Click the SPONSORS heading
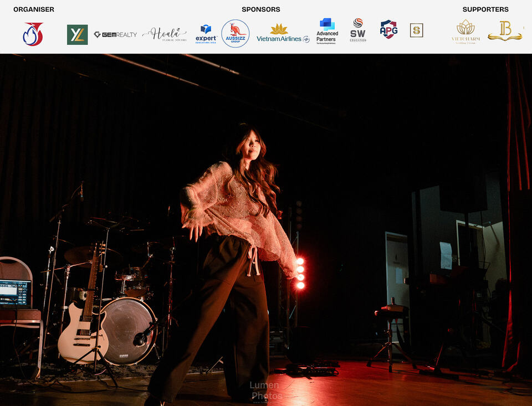Screen dimensions: 532x406 coord(261,9)
